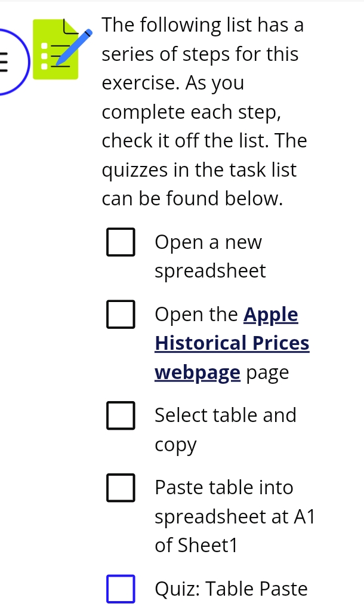The width and height of the screenshot is (364, 616).
Task: Click the "Quiz: Table Paste" label
Action: coord(232,589)
